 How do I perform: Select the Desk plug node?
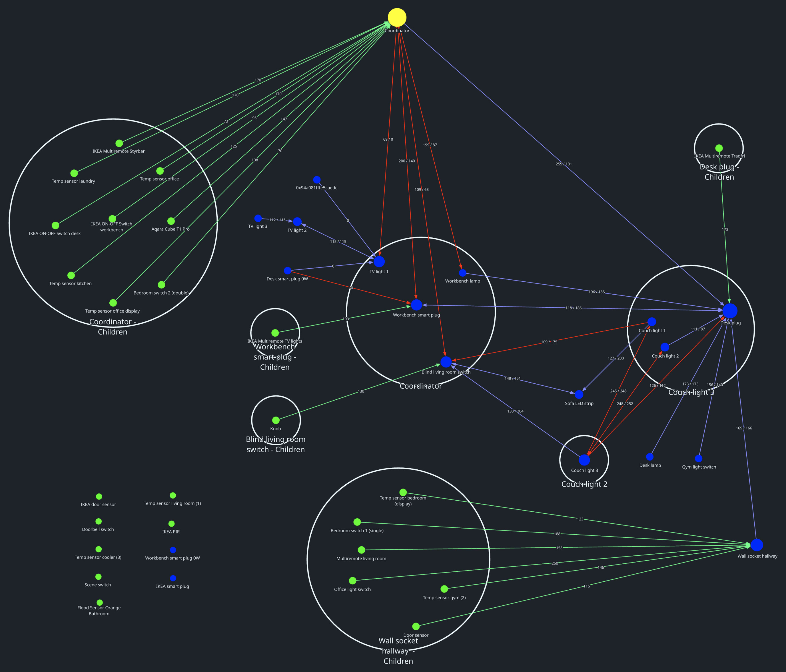[x=730, y=311]
